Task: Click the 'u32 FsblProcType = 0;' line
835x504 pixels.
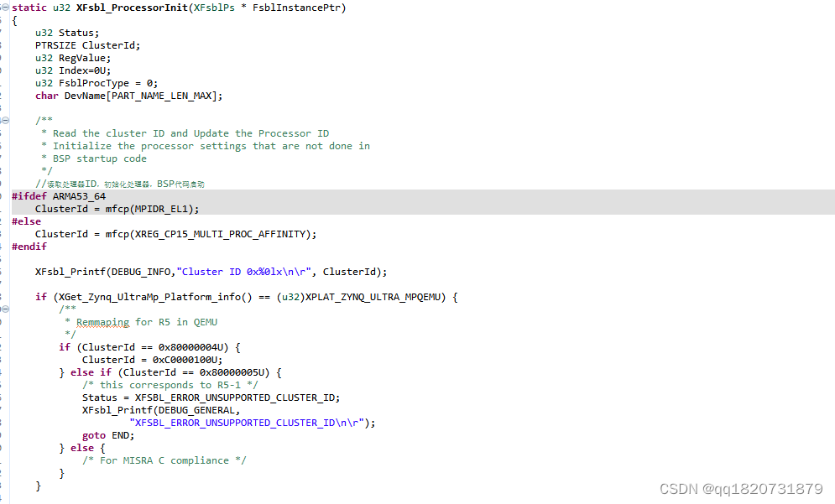Action: click(97, 84)
